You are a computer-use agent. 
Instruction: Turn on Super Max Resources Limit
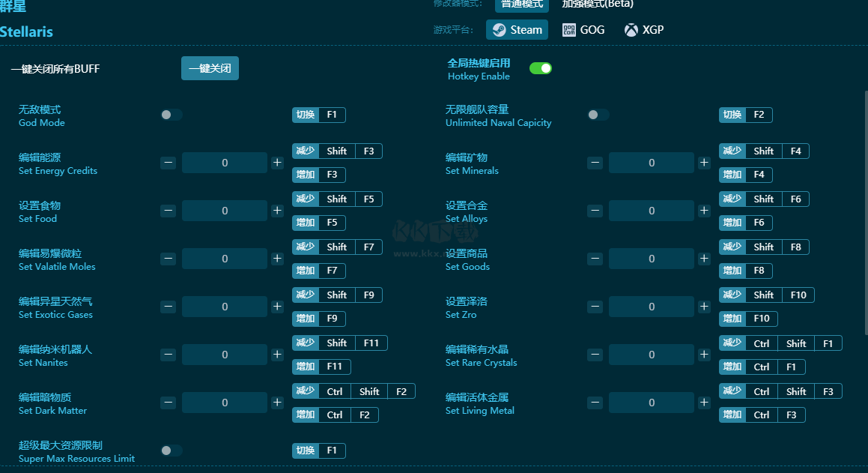(172, 451)
